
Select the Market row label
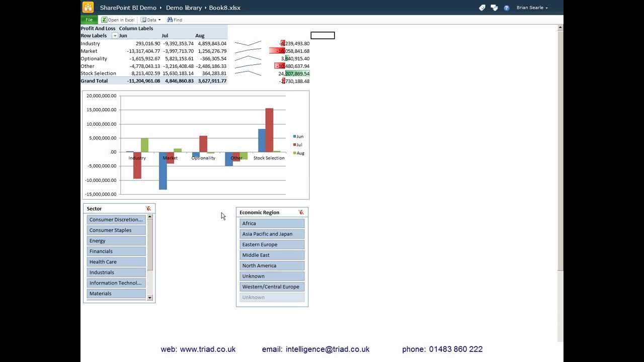click(89, 51)
